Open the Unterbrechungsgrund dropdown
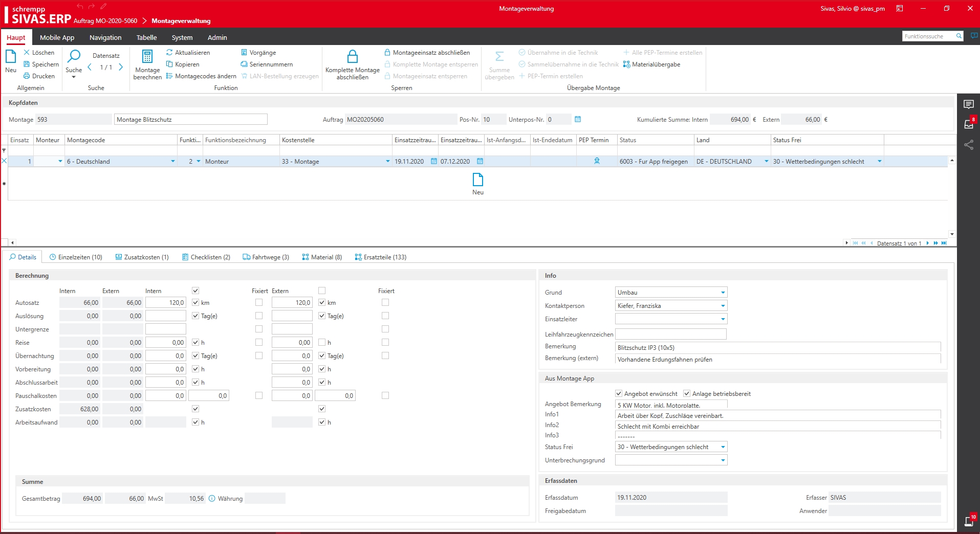 tap(723, 460)
